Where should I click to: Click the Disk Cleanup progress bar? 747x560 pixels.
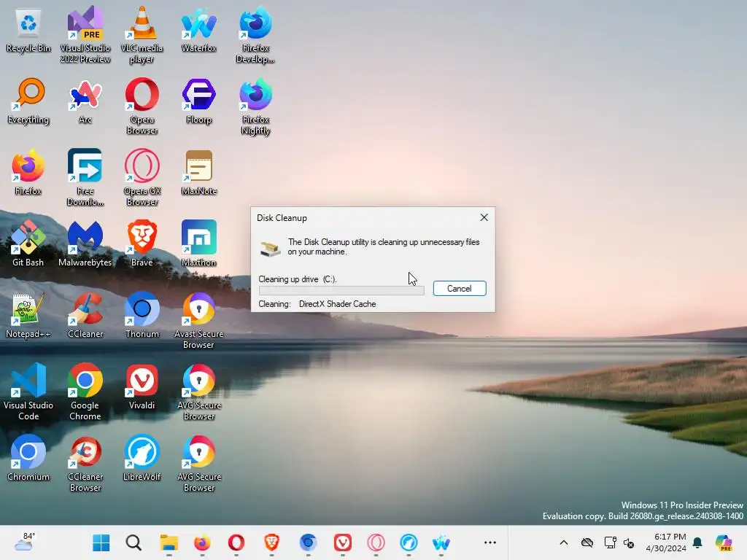click(341, 290)
